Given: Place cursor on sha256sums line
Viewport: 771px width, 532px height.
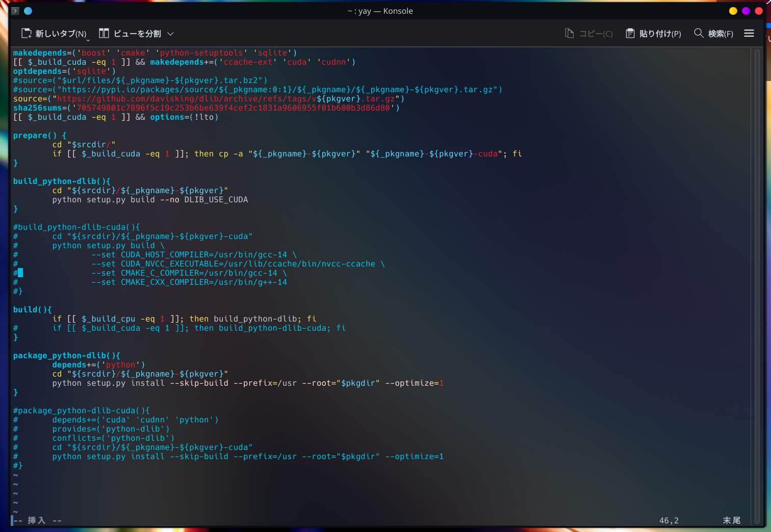Looking at the screenshot, I should (204, 108).
